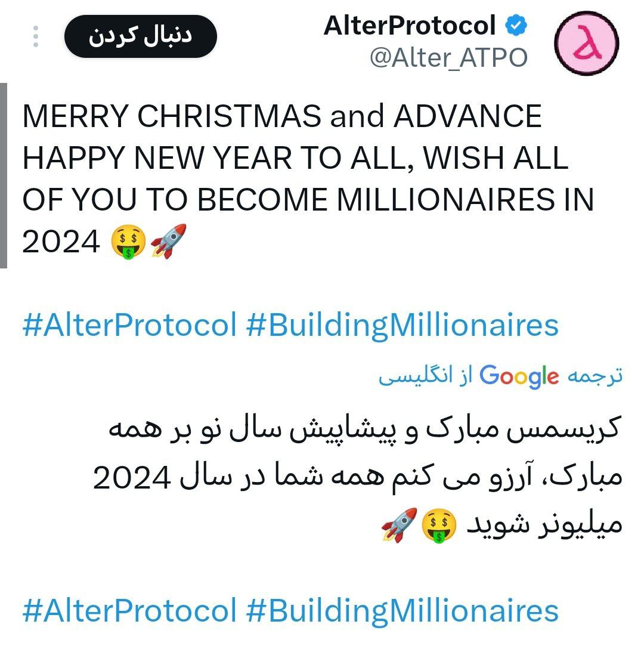This screenshot has height=655, width=644.
Task: Click the money-mouth emoji in Persian translation
Action: click(439, 526)
